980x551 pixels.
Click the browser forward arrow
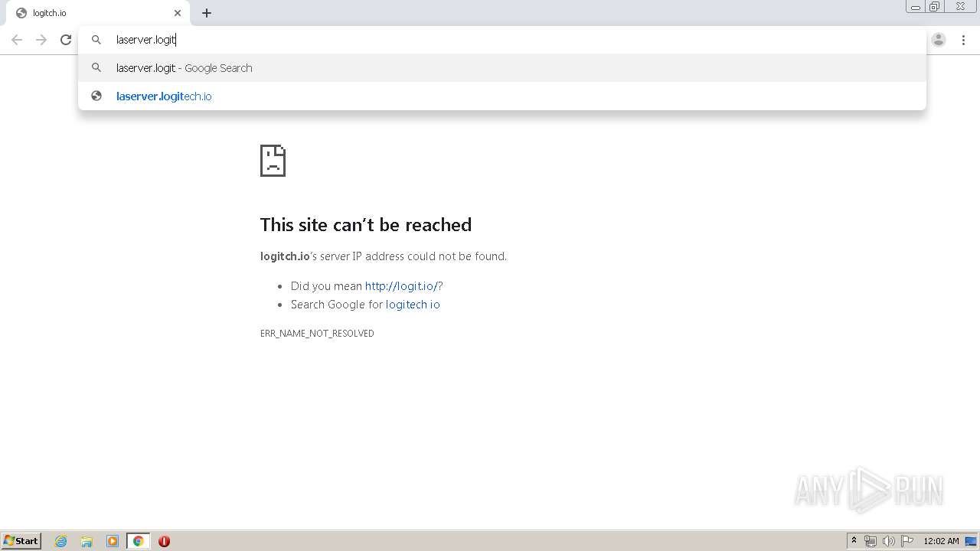(41, 40)
